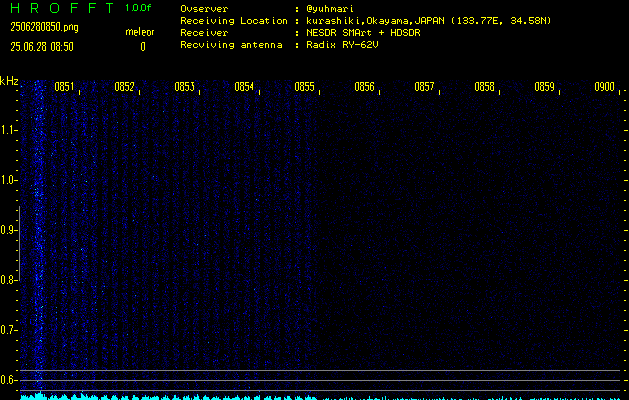
Task: Click the Receiver label
Action: (x=204, y=32)
